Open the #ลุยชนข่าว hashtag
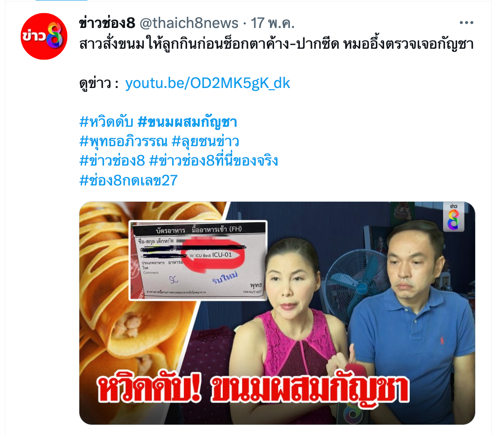The image size is (504, 435). point(206,142)
